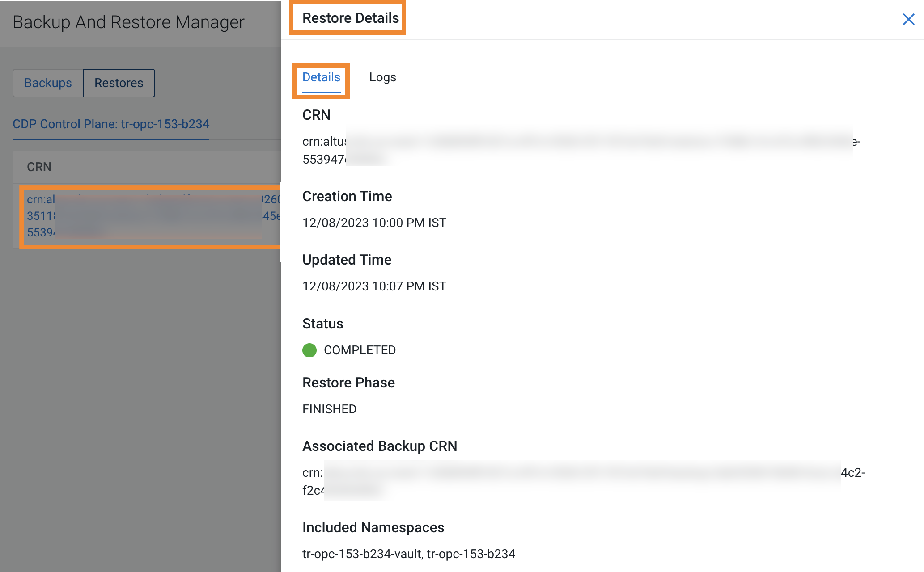
Task: Select namespace tr-opc-153-b234-vault under Included Namespaces
Action: (x=360, y=554)
